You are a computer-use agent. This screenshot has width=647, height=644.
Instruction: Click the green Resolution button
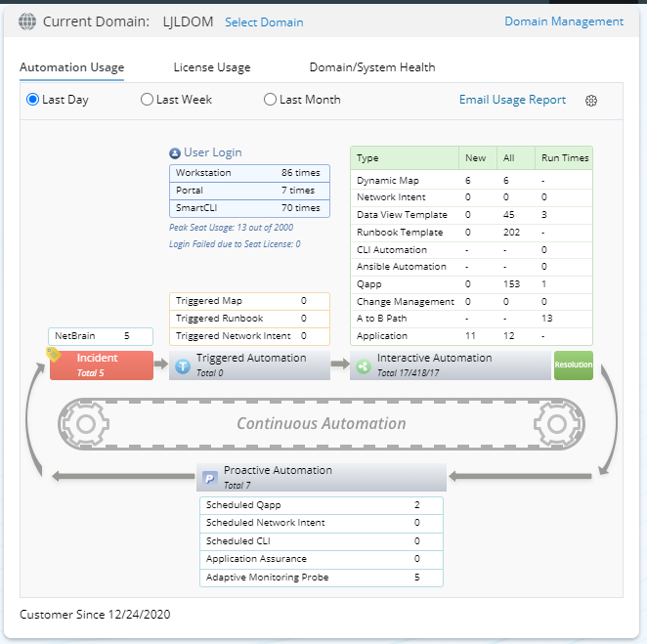573,365
